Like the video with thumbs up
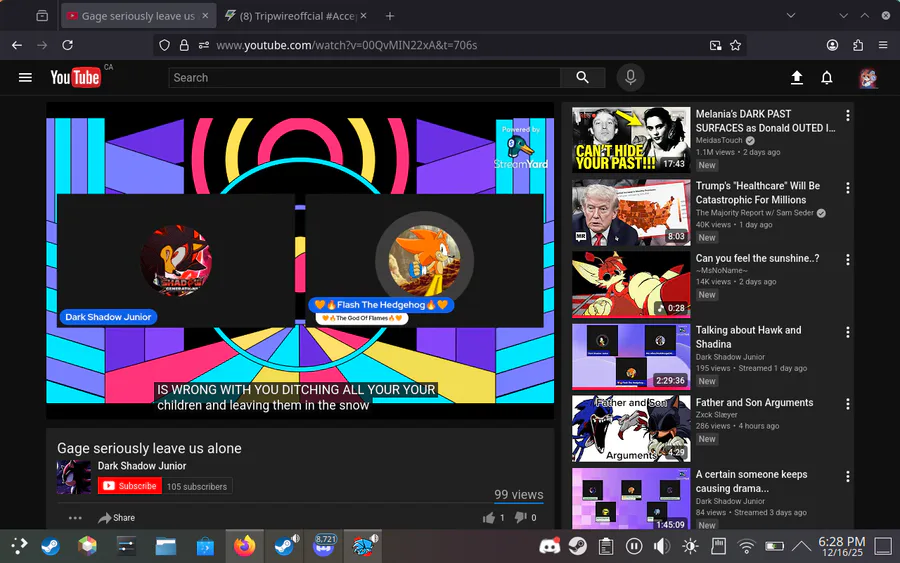 click(x=489, y=518)
